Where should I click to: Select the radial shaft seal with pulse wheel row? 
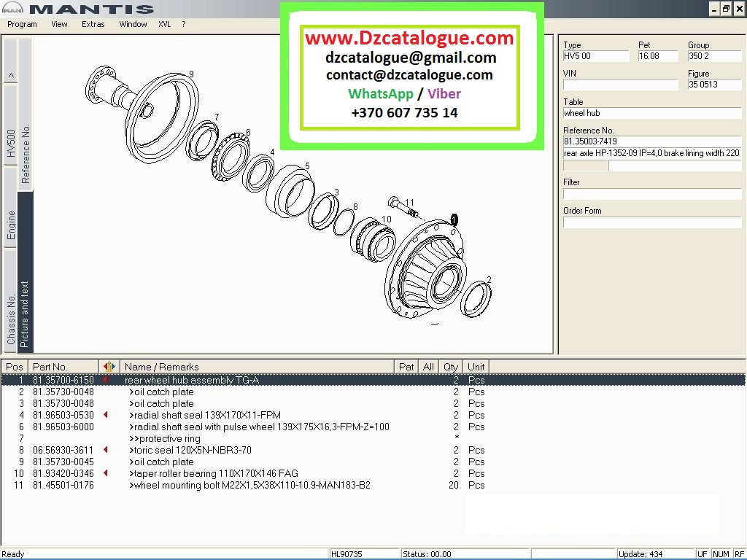(x=373, y=427)
